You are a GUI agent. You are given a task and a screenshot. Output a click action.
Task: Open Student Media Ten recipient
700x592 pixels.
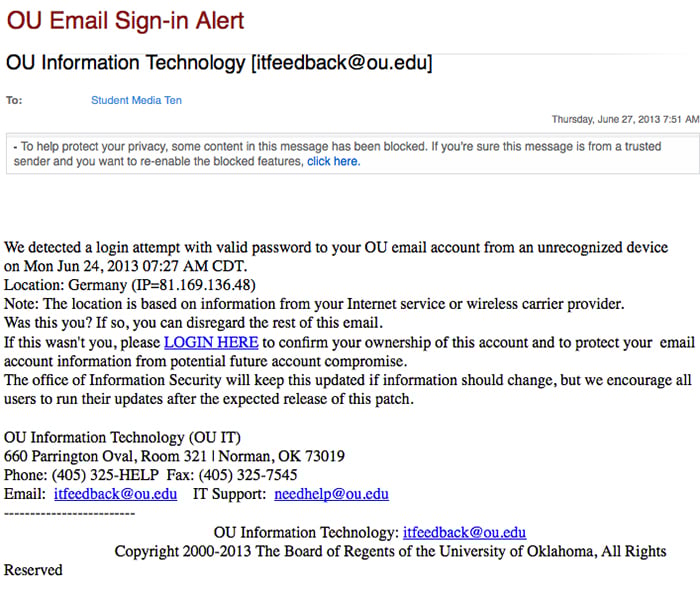136,100
